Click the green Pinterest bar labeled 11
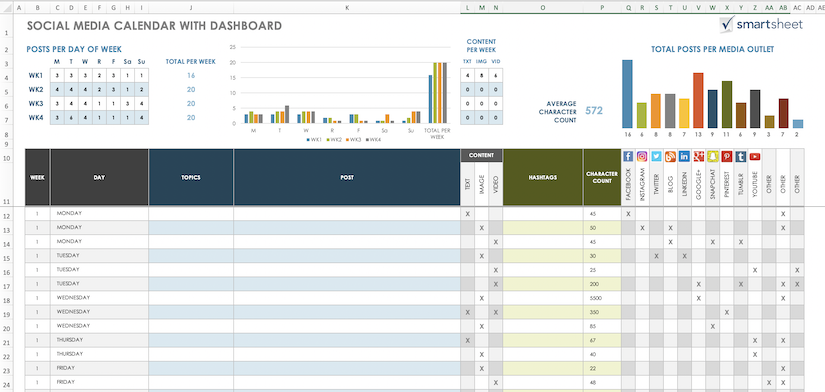 pos(727,104)
